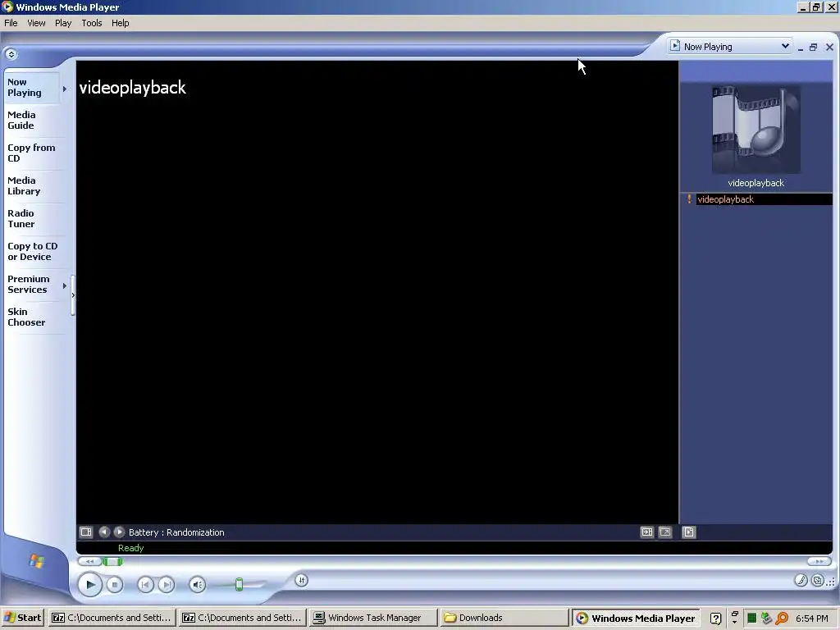Click the maximize video window icon
The height and width of the screenshot is (630, 840).
pos(647,532)
